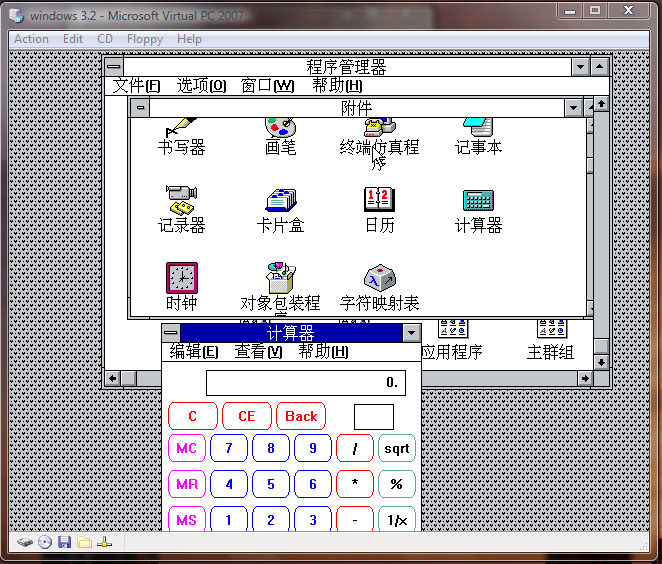
Task: Click the % percent button in calculator
Action: pyautogui.click(x=397, y=484)
